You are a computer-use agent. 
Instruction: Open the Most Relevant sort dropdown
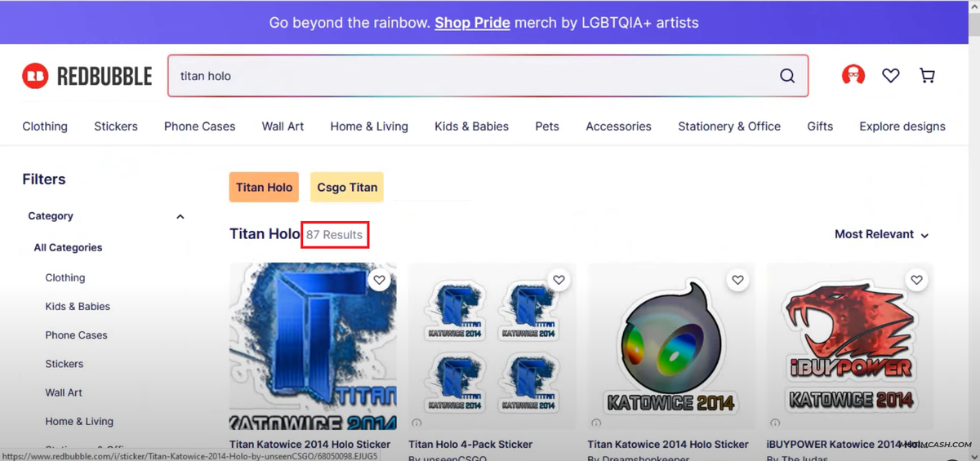click(881, 234)
